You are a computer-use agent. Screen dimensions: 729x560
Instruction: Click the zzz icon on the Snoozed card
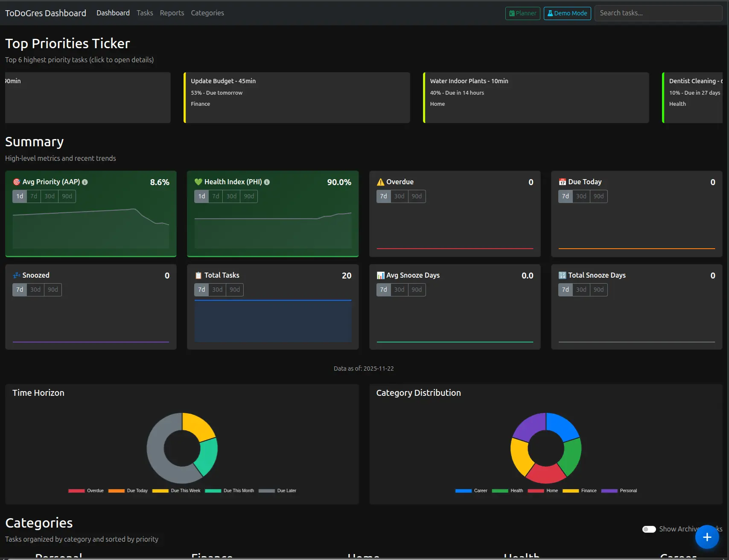(17, 275)
